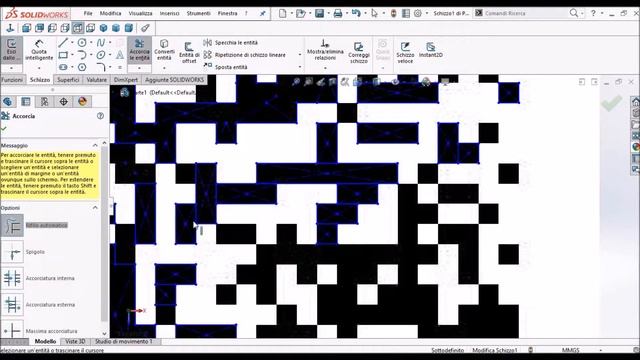
Task: Click the Undo icon
Action: point(356,13)
